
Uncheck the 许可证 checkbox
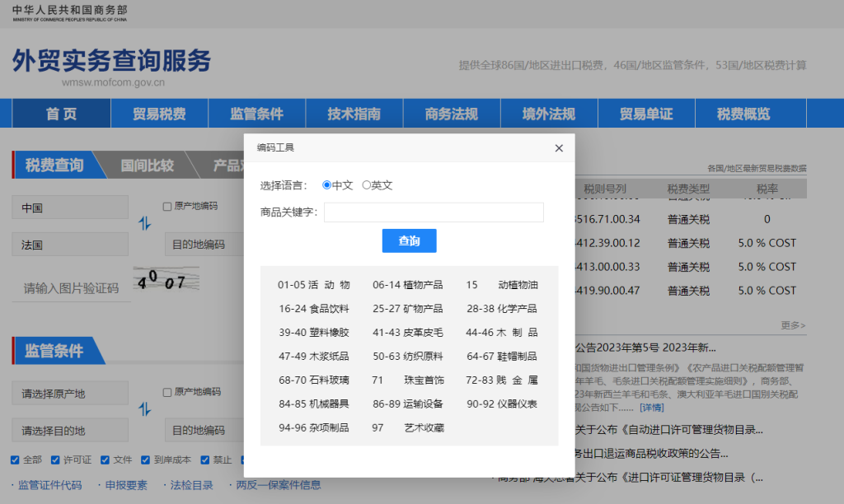[x=55, y=460]
